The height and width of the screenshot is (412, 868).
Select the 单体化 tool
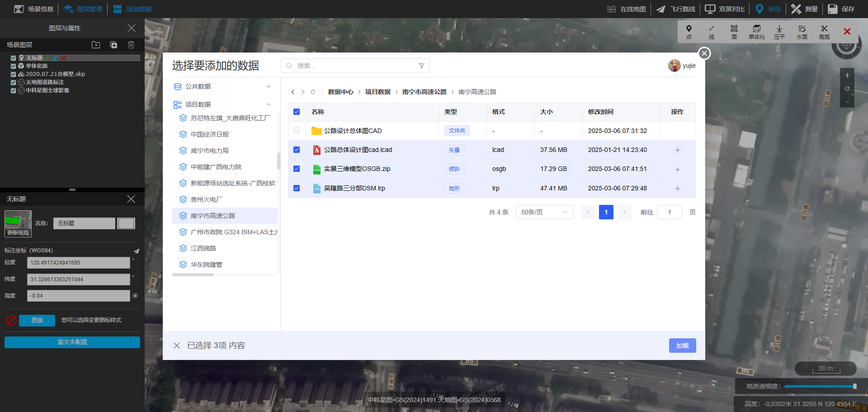(x=756, y=32)
